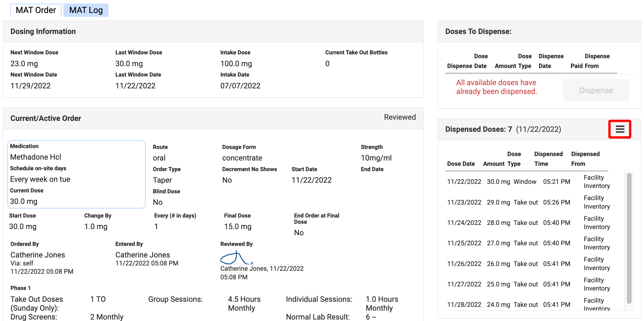Click the dispensed doses list scrollbar
The image size is (644, 321).
point(629,238)
